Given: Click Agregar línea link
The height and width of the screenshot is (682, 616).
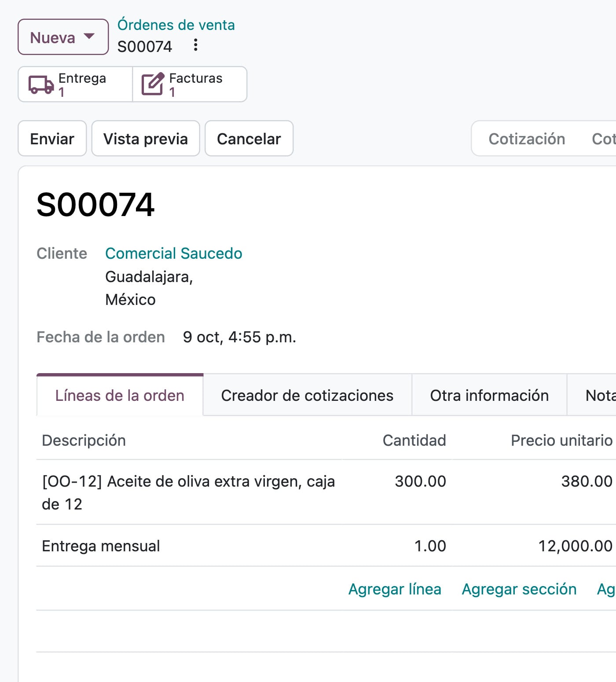Looking at the screenshot, I should (395, 589).
